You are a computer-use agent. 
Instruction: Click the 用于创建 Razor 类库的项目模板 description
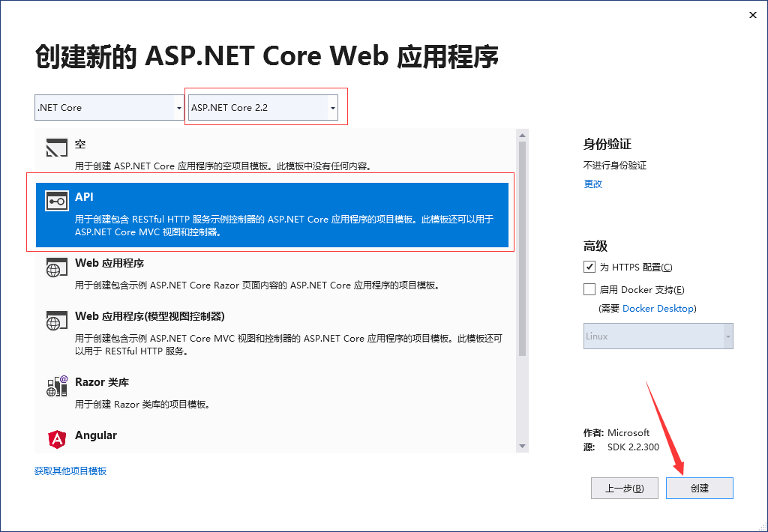tap(142, 405)
